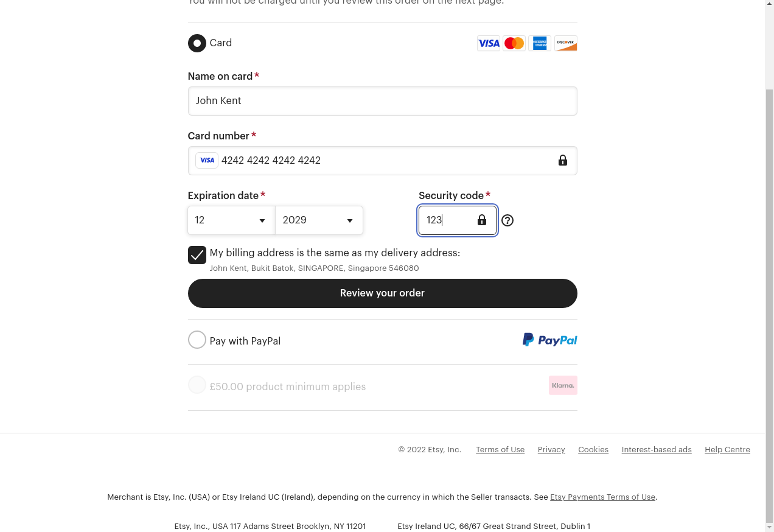Open Etsy Payments Terms of Use link

(x=602, y=497)
